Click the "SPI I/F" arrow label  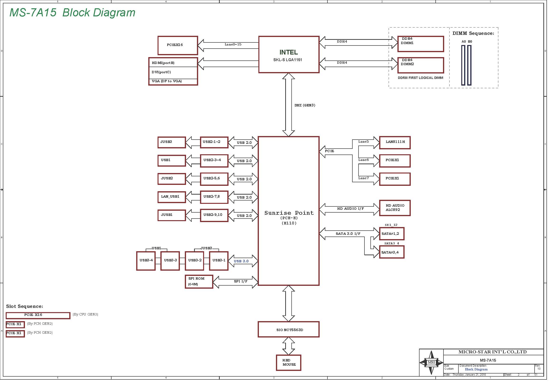click(241, 282)
